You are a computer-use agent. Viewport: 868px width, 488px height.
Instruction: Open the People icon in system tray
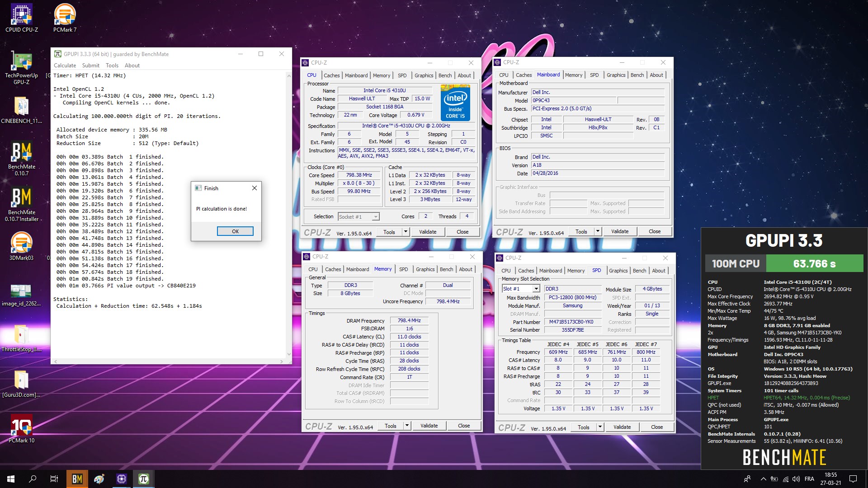(747, 479)
